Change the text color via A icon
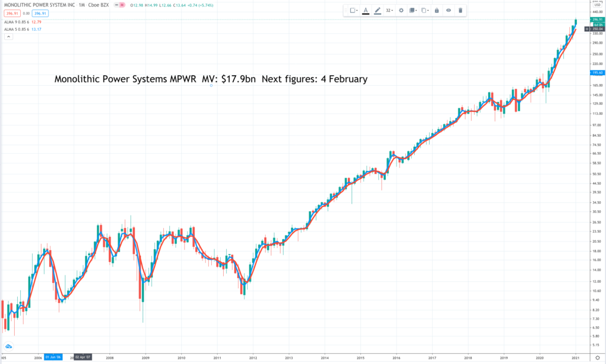The width and height of the screenshot is (606, 364). pos(366,11)
